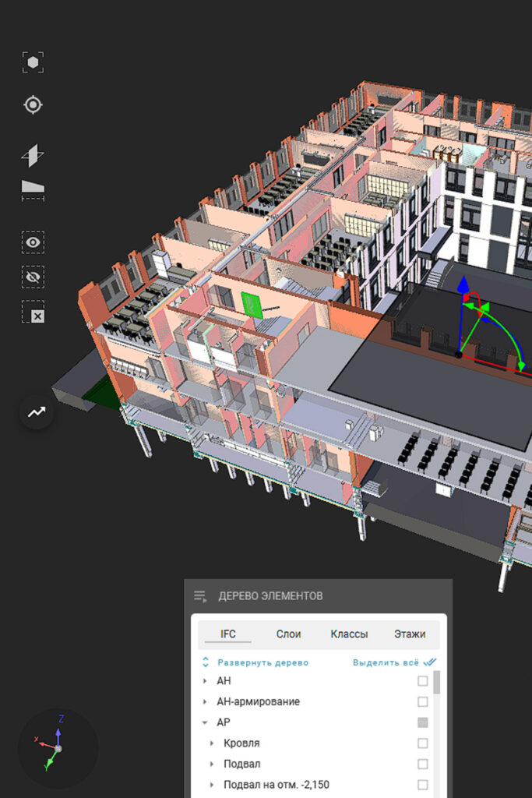Expand the АН tree node
The width and height of the screenshot is (532, 798).
tap(205, 681)
